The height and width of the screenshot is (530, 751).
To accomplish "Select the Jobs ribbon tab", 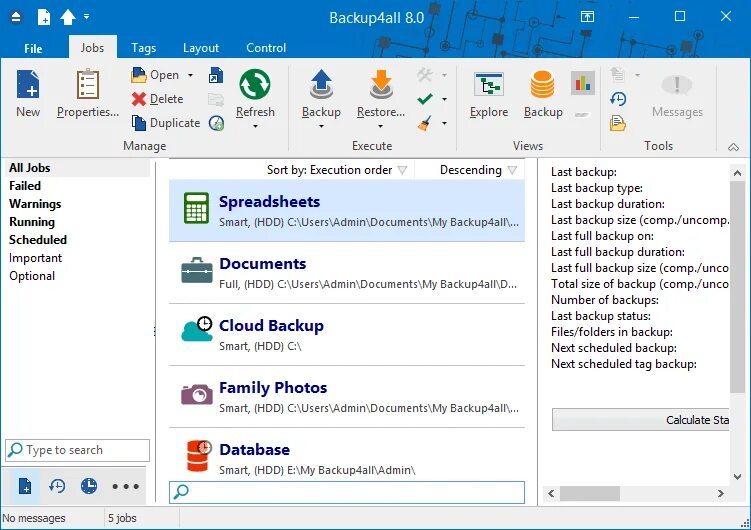I will [x=92, y=48].
